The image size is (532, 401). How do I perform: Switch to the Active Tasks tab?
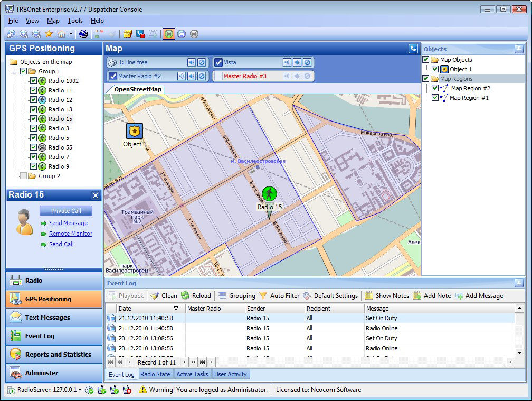coord(192,374)
